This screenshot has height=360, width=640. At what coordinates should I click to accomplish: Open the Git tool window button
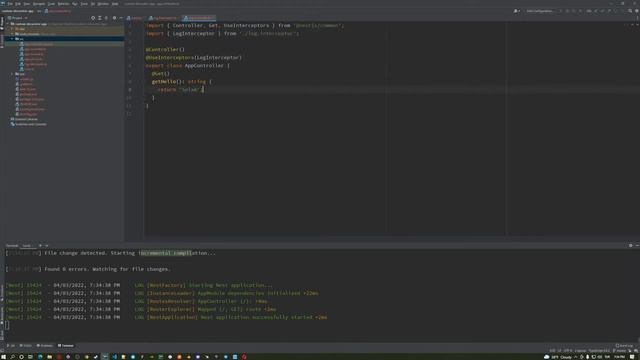pos(11,346)
